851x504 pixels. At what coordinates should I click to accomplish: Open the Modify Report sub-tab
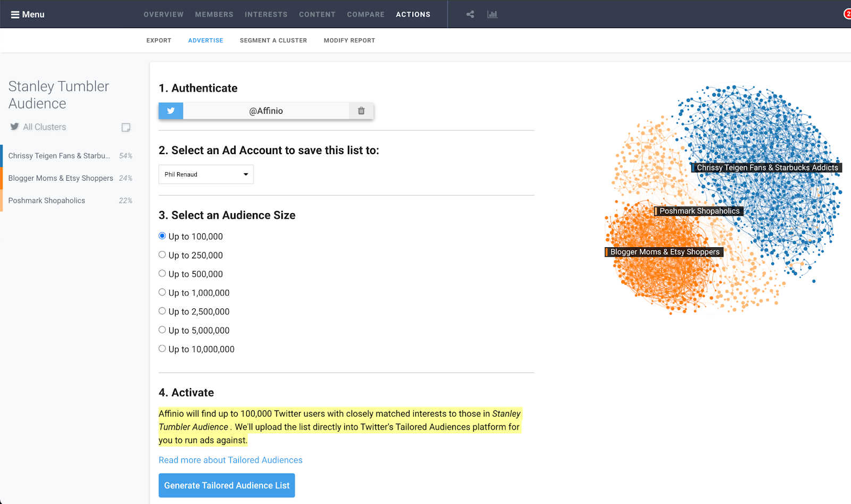pyautogui.click(x=349, y=40)
